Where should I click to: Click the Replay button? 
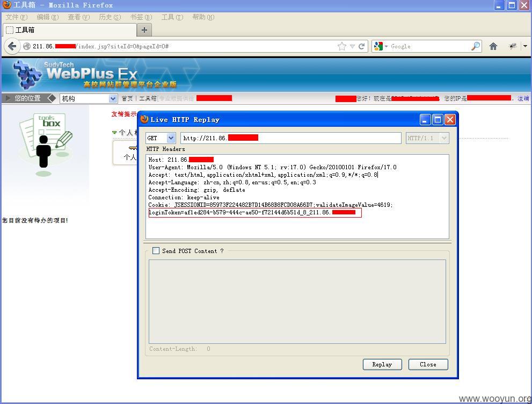(382, 364)
